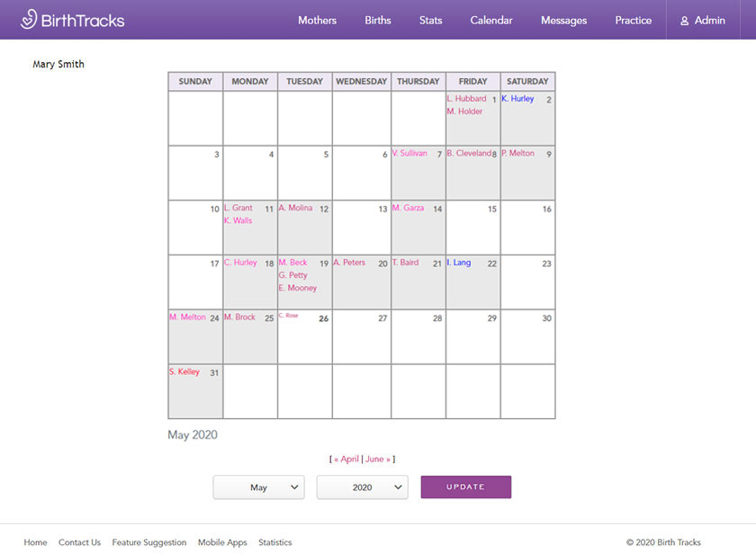Open the year dropdown showing 2020
Viewport: 756px width, 554px height.
click(x=362, y=487)
